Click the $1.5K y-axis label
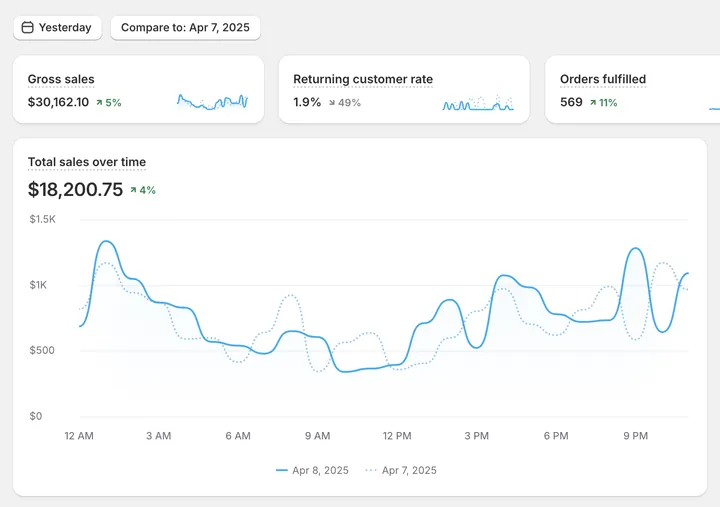The height and width of the screenshot is (507, 720). pyautogui.click(x=42, y=219)
